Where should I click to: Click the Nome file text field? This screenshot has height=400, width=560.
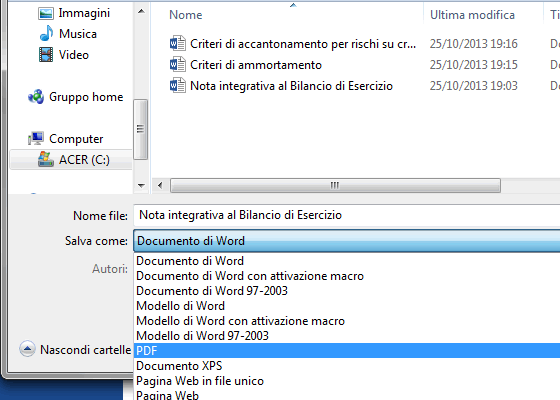coord(347,215)
